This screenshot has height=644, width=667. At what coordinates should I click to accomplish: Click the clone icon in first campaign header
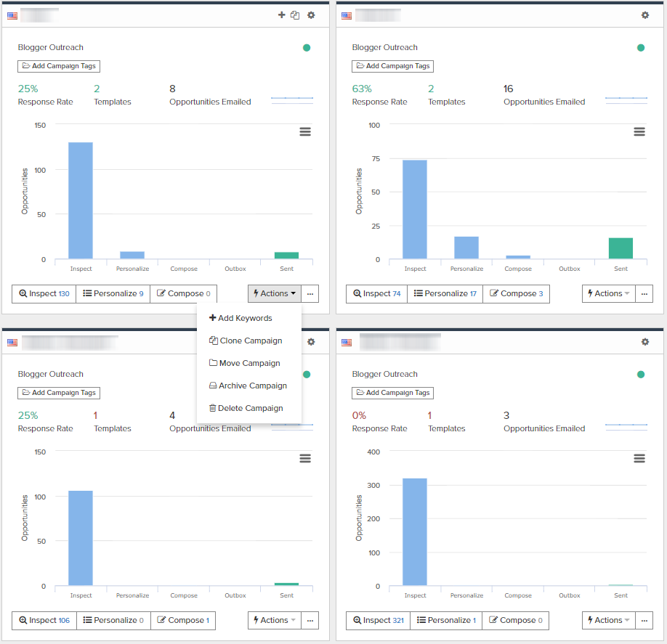pos(295,15)
